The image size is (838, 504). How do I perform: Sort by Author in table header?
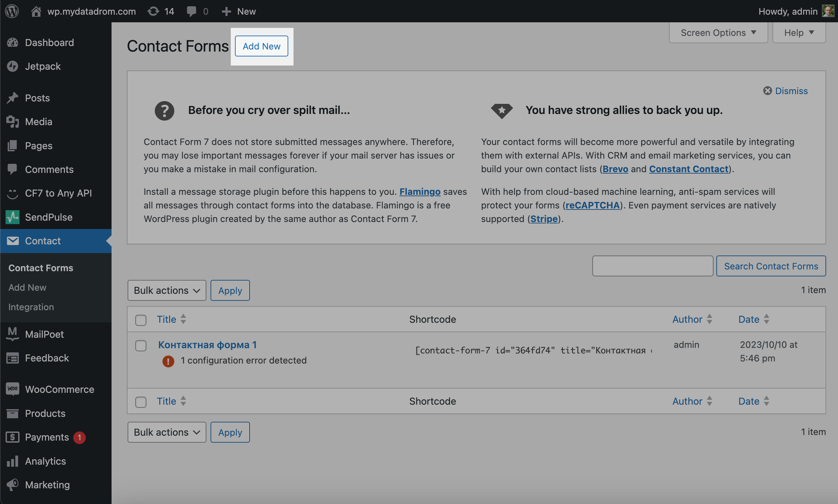692,319
